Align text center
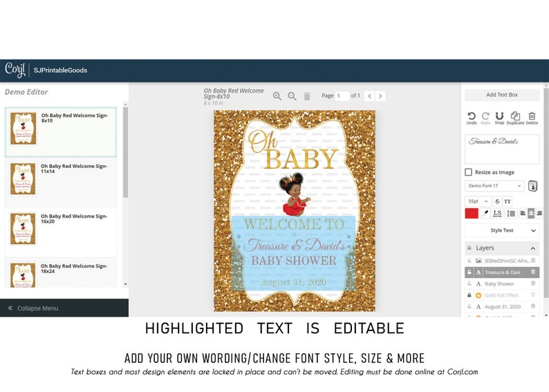This screenshot has height=392, width=549. click(x=531, y=213)
